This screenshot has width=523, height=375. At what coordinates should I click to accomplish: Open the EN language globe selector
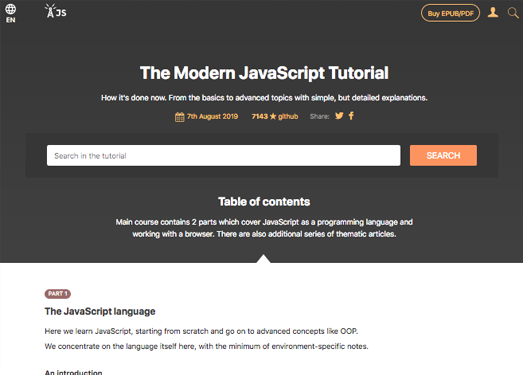[10, 13]
